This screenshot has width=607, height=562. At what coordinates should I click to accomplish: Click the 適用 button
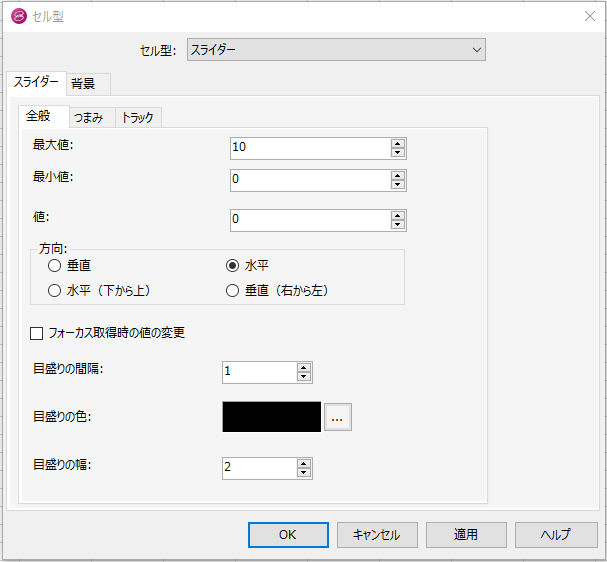pyautogui.click(x=466, y=535)
